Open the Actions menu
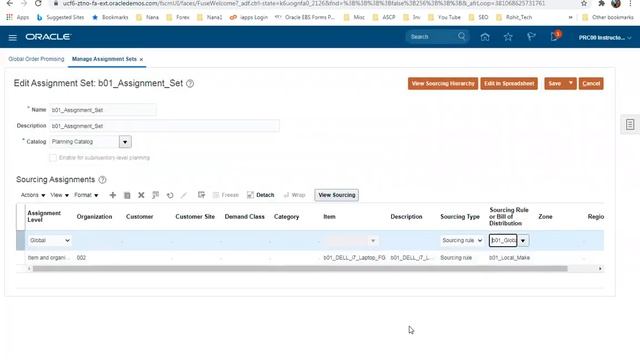640x360 pixels. pyautogui.click(x=33, y=195)
